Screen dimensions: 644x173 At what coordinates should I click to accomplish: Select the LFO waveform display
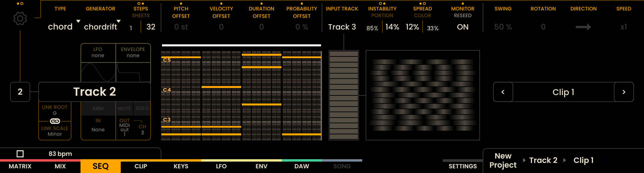98,72
